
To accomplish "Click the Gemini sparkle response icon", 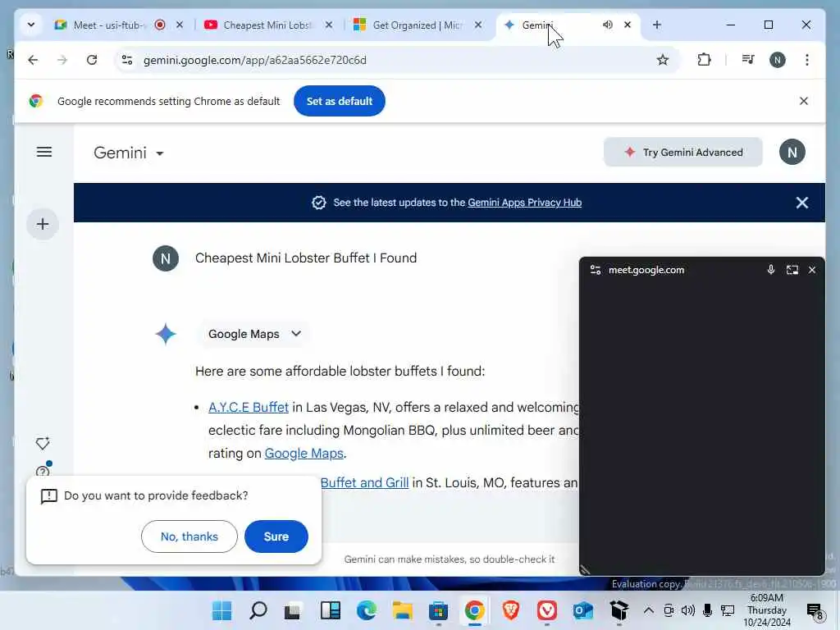I will 166,334.
